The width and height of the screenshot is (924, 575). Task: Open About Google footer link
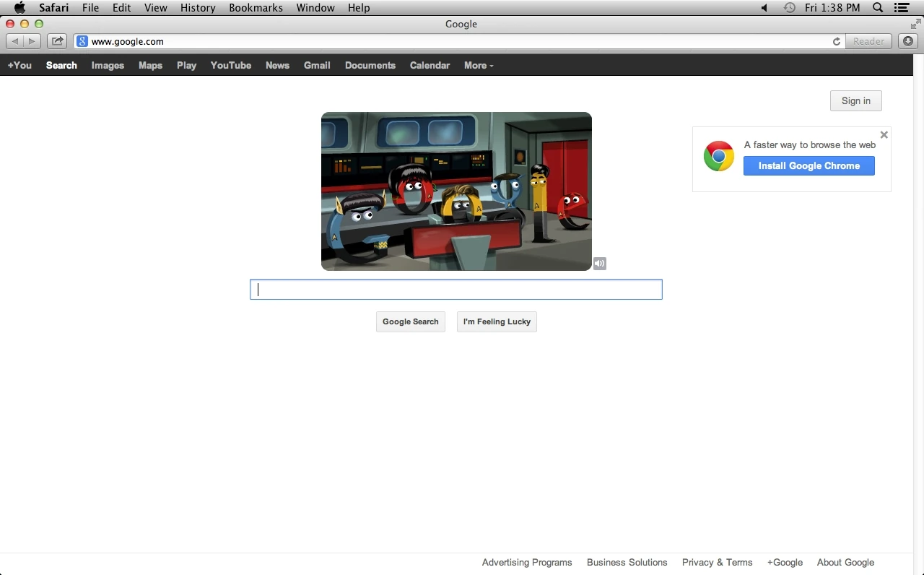click(x=845, y=563)
